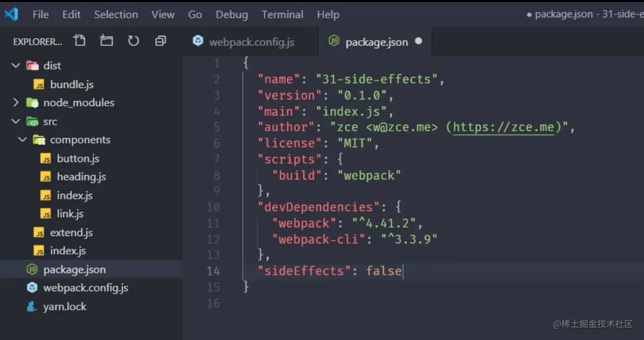Open the Debug menu

pos(232,14)
